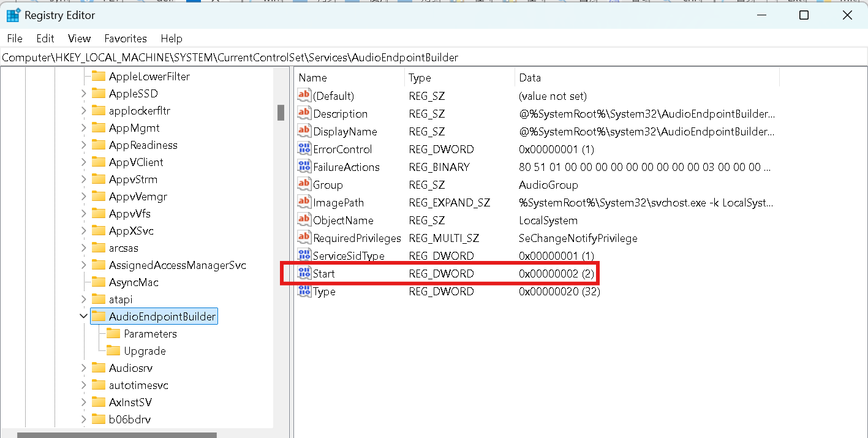Click the (value not set) data text

tap(553, 96)
